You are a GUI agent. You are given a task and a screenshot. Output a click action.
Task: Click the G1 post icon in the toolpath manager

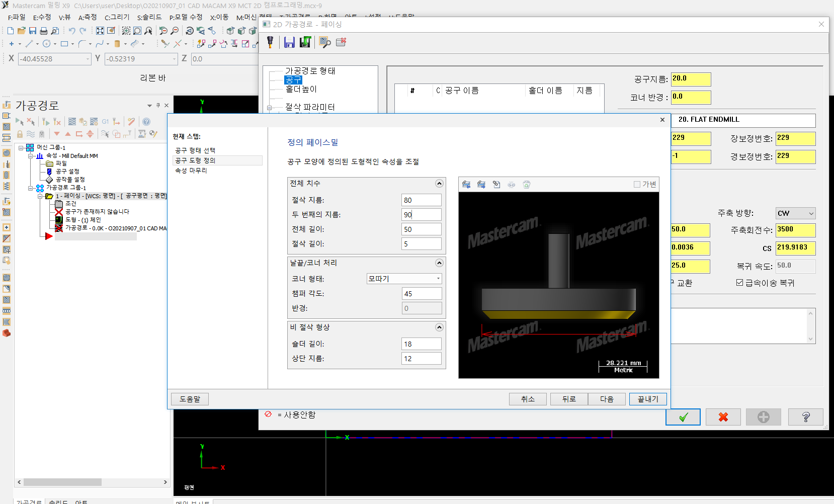click(105, 122)
